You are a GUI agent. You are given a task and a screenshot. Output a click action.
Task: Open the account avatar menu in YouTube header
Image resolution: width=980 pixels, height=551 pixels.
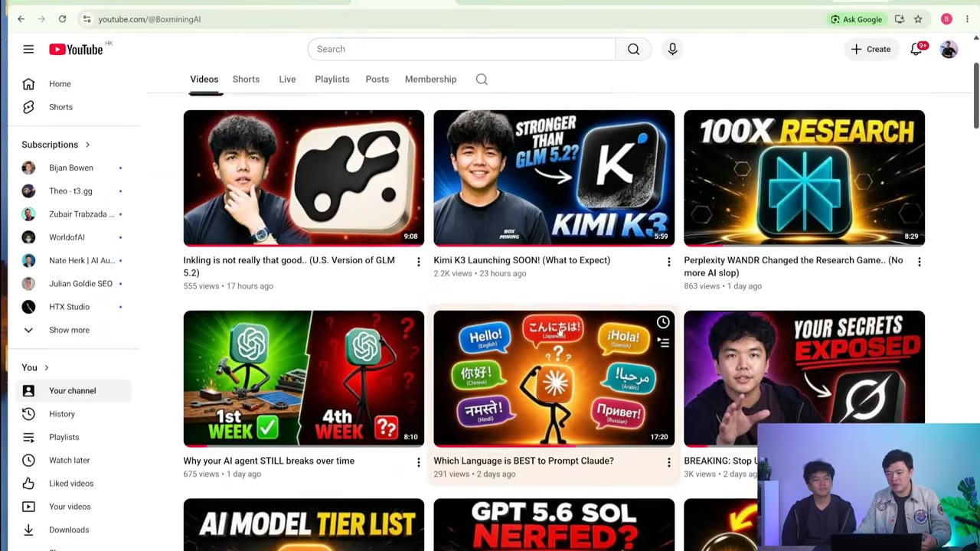tap(949, 49)
